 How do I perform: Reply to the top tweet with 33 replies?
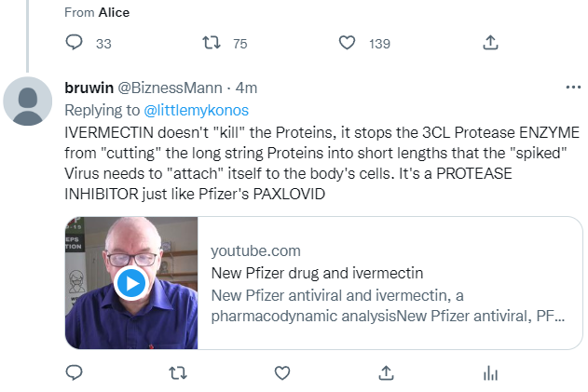75,43
